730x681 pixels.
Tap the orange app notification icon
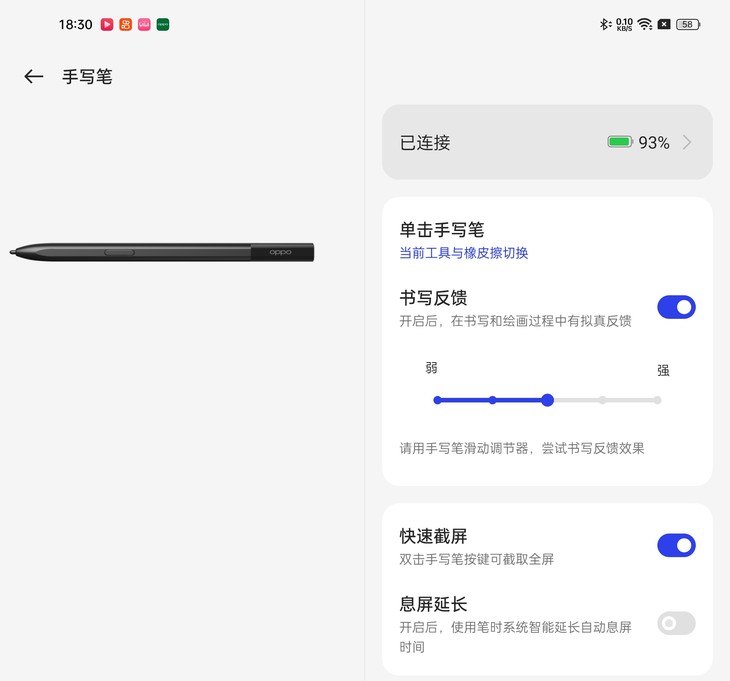click(126, 24)
